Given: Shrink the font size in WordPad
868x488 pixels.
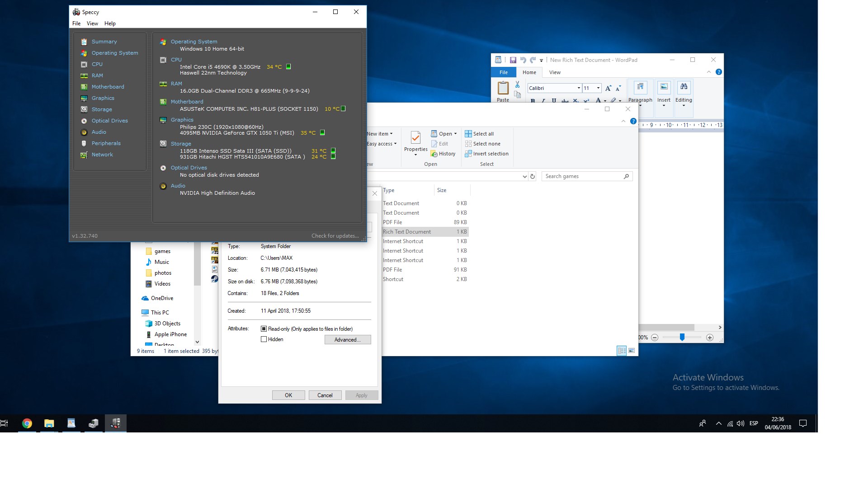Looking at the screenshot, I should (x=618, y=88).
